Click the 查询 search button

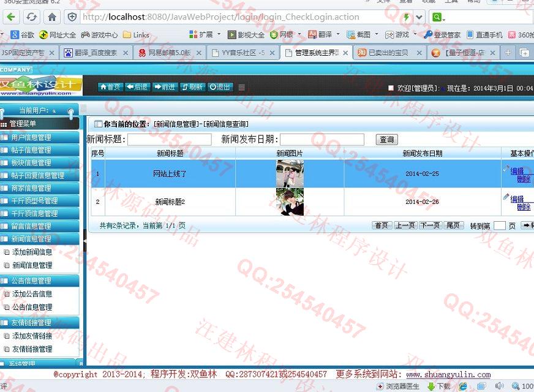[x=386, y=139]
